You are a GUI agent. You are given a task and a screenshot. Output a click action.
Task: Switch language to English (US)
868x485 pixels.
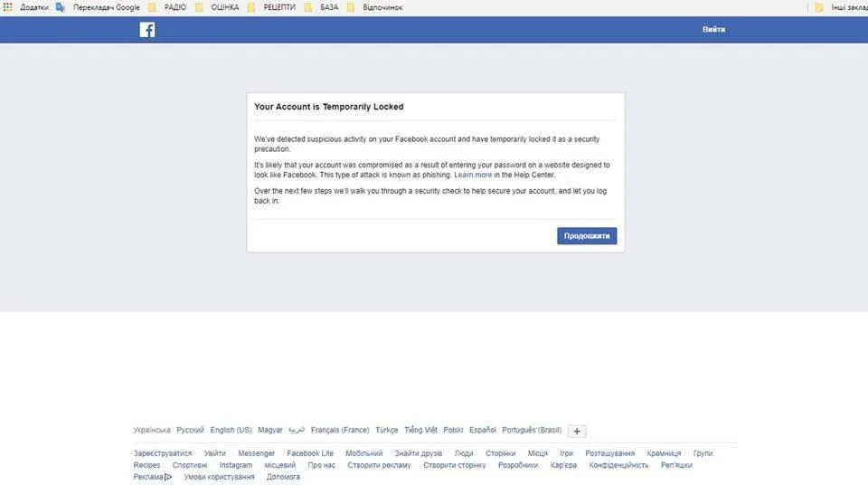(231, 431)
